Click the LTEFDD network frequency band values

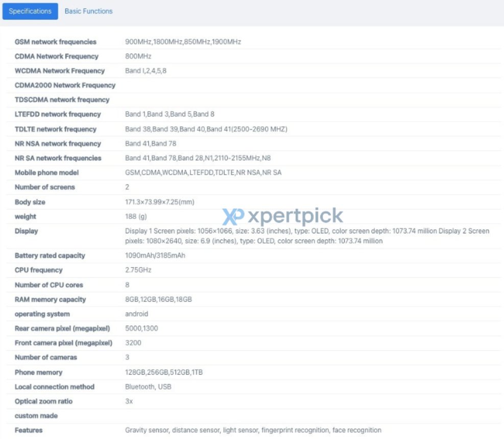170,114
